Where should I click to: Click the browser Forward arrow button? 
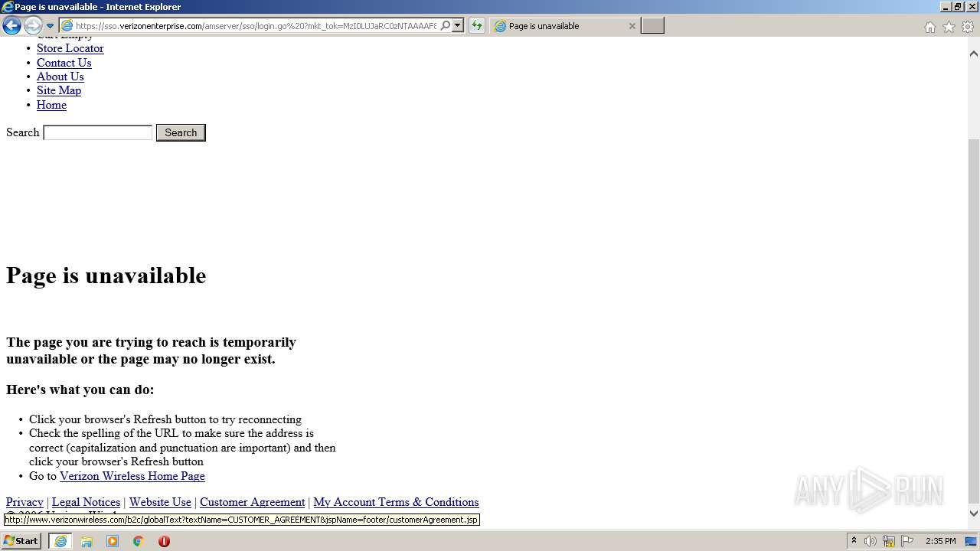(32, 26)
